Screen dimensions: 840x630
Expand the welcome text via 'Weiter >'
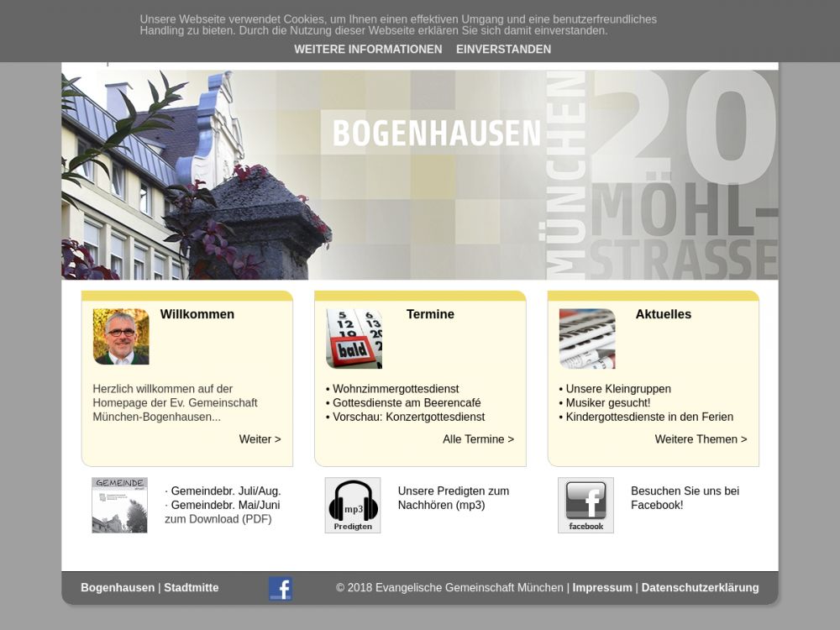pos(260,439)
